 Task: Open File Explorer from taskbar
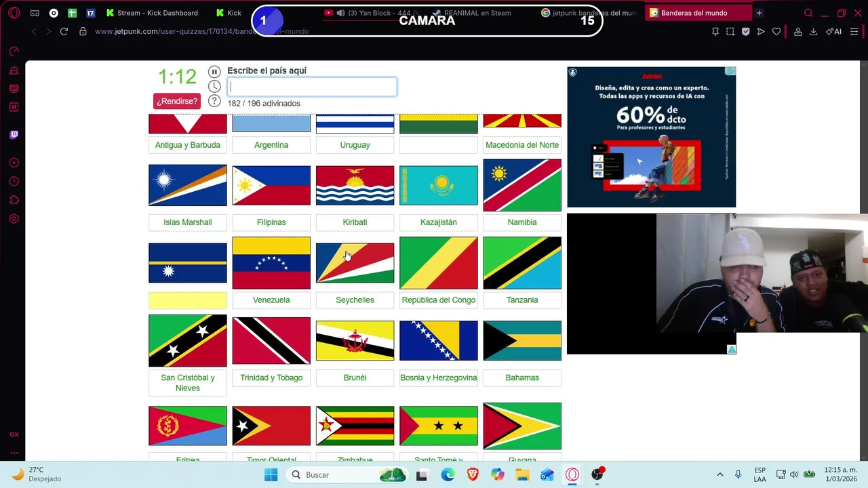coord(523,474)
